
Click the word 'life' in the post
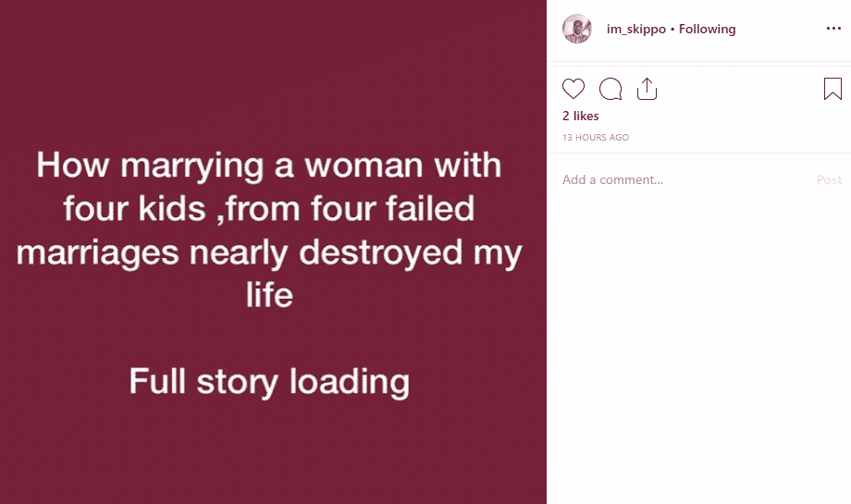(269, 295)
